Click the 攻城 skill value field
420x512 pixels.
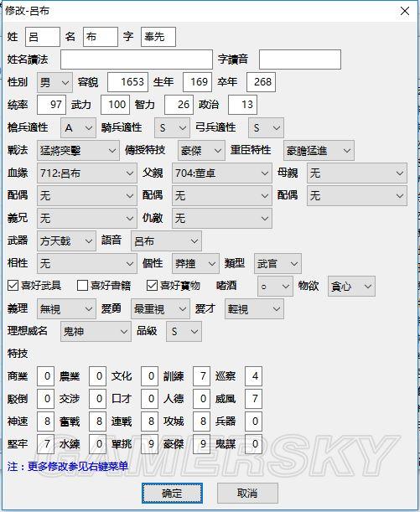click(x=201, y=421)
